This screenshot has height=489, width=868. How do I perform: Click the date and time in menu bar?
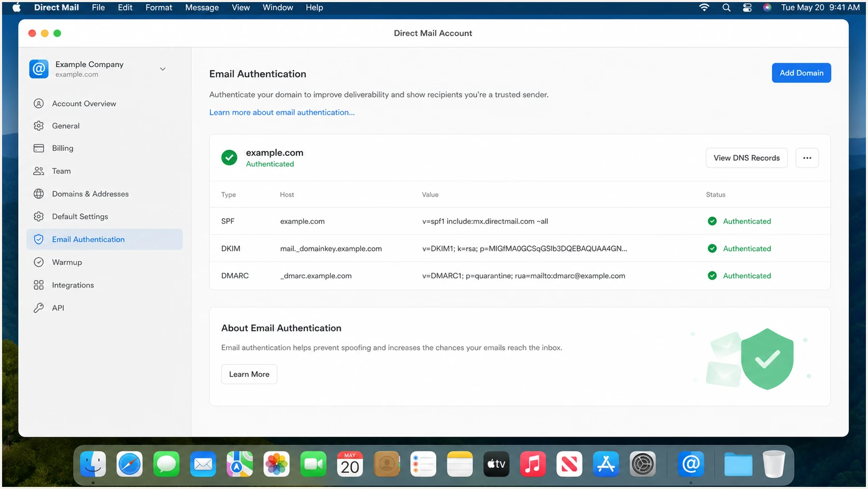820,7
